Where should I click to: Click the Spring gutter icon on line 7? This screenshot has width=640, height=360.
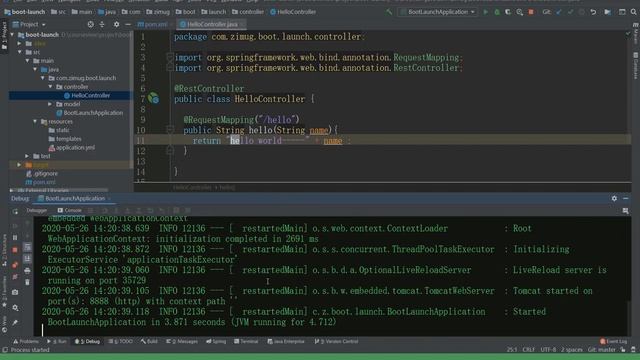click(x=153, y=98)
